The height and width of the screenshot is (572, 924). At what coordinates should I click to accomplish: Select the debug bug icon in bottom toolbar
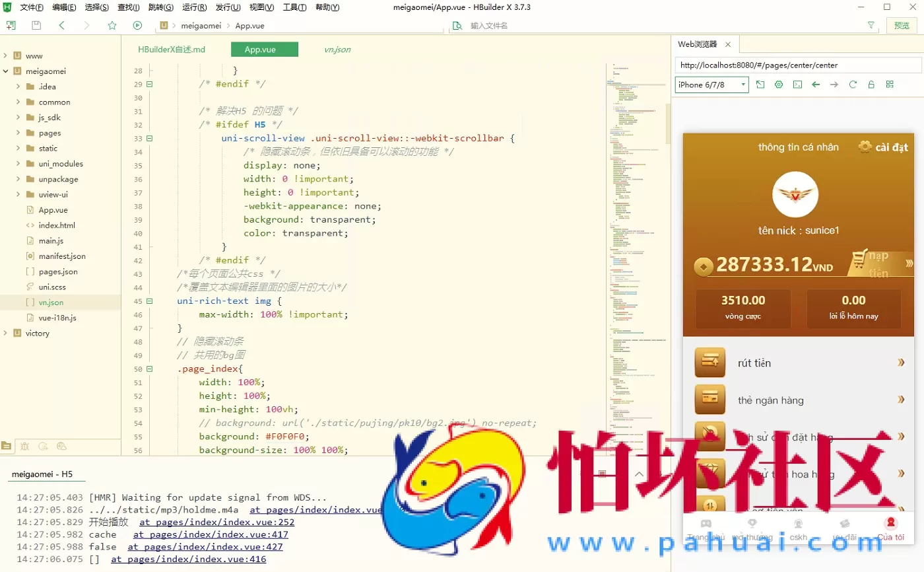(24, 447)
